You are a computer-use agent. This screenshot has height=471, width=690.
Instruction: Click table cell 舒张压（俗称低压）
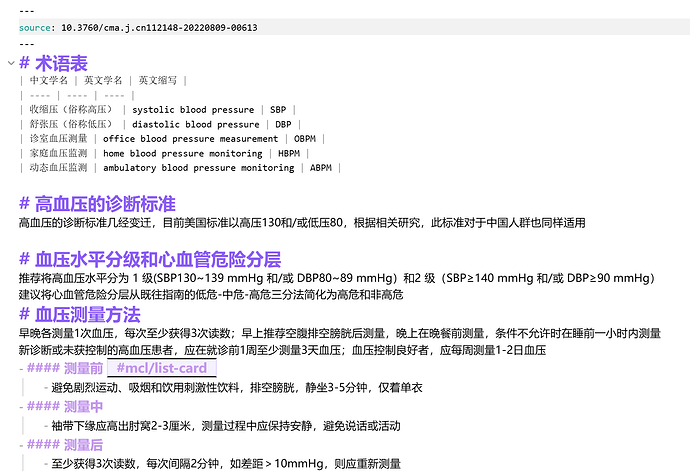pyautogui.click(x=73, y=125)
